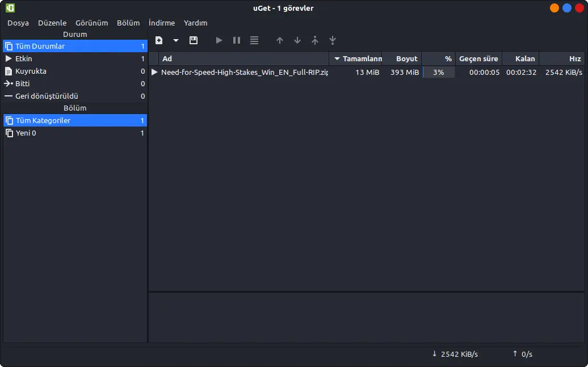This screenshot has width=588, height=367.
Task: Sort by the Kalan column header
Action: 520,58
